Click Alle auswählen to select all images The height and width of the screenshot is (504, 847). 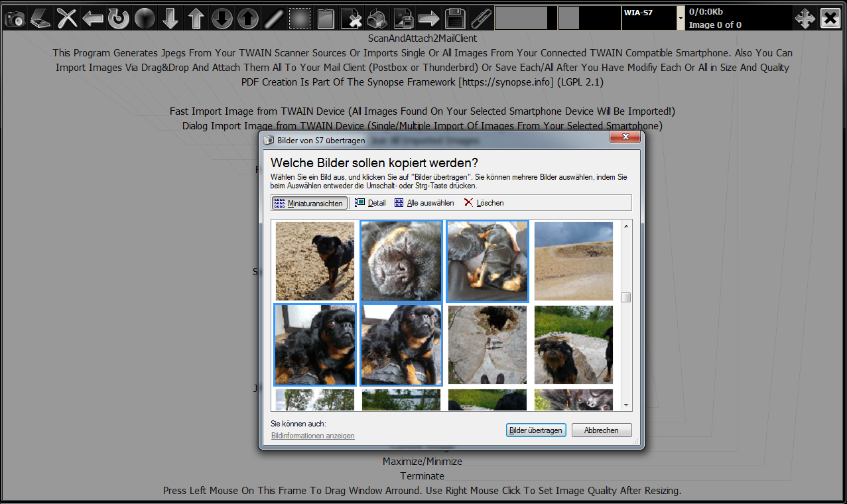coord(424,203)
